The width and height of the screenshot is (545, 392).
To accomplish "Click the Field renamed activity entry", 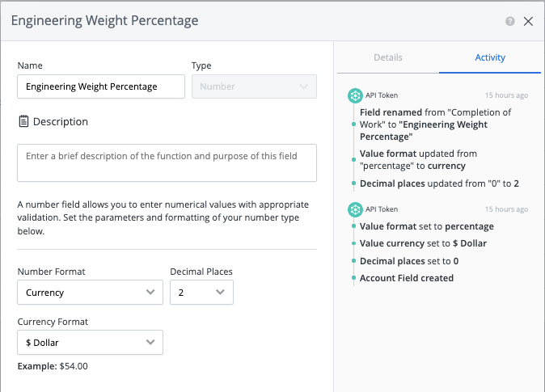I will coord(437,124).
